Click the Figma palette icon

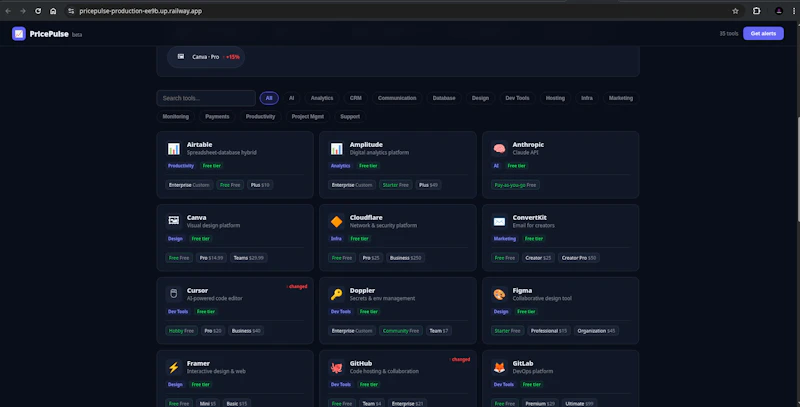tap(499, 294)
